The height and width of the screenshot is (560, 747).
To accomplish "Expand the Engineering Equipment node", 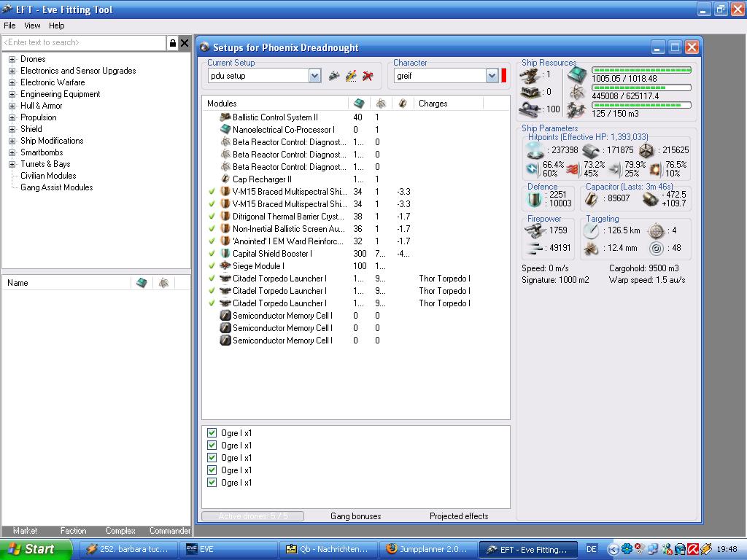I will 12,94.
